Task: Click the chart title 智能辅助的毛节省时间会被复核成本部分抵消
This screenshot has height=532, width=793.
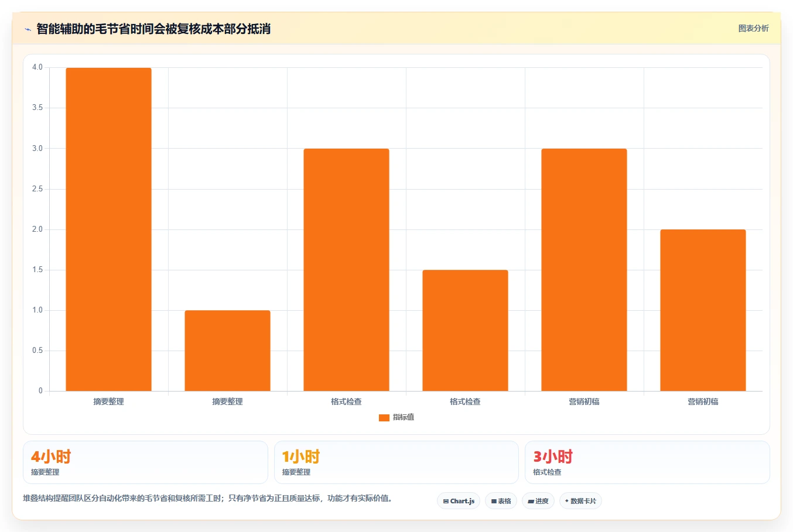Action: (x=153, y=29)
